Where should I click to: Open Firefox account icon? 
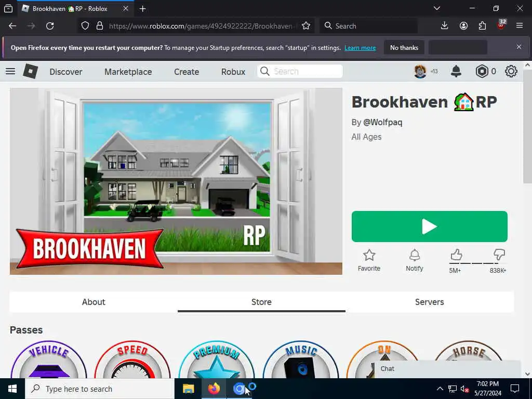(x=463, y=26)
